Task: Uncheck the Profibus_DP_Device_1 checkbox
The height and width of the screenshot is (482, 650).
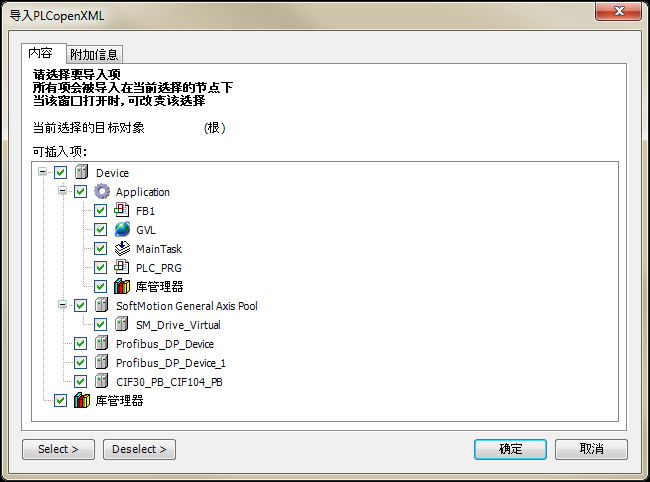Action: click(x=80, y=363)
